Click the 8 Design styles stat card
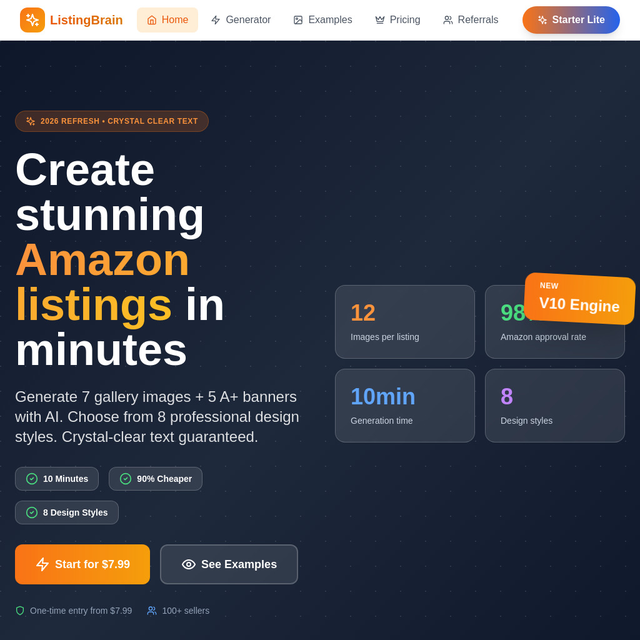640x640 pixels. tap(555, 406)
